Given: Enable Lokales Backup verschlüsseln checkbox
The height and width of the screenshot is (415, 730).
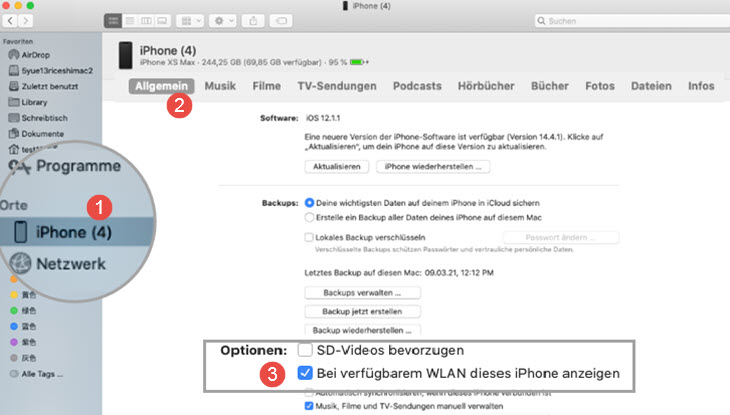Looking at the screenshot, I should coord(309,238).
